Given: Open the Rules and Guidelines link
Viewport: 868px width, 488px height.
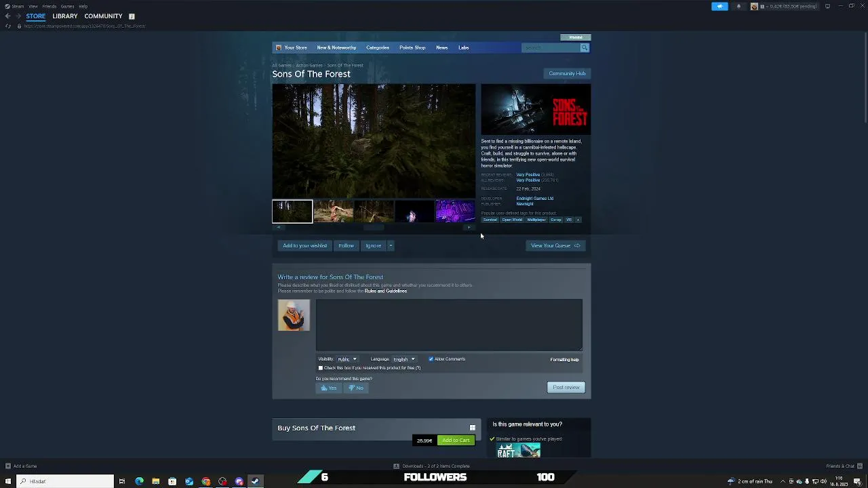Looking at the screenshot, I should pos(386,291).
